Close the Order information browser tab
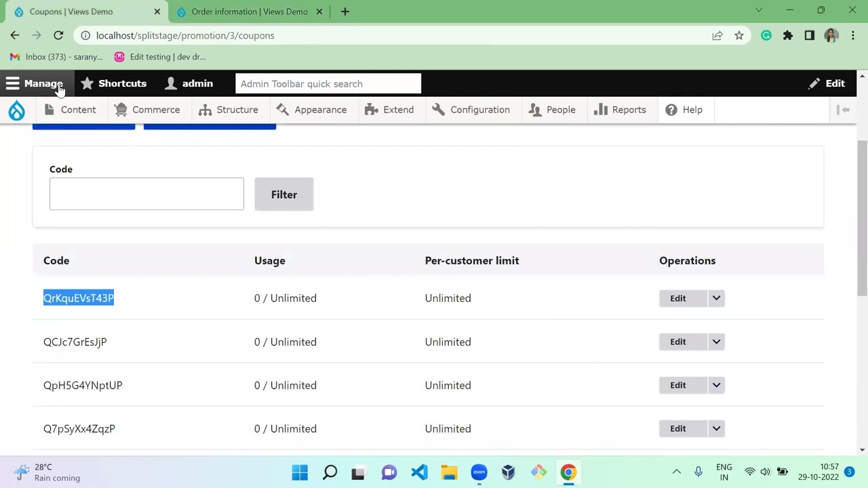Viewport: 868px width, 488px height. point(321,12)
